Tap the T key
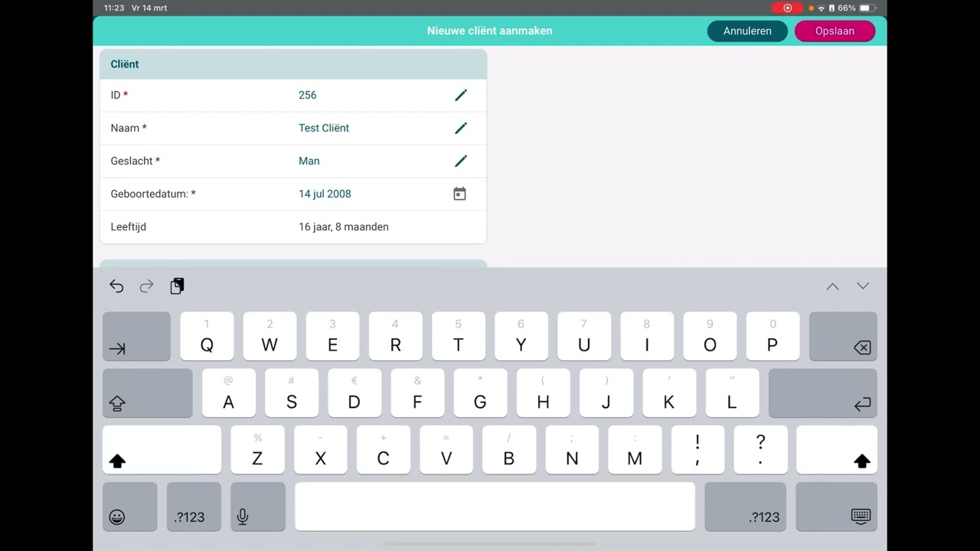The image size is (980, 551). coord(458,336)
